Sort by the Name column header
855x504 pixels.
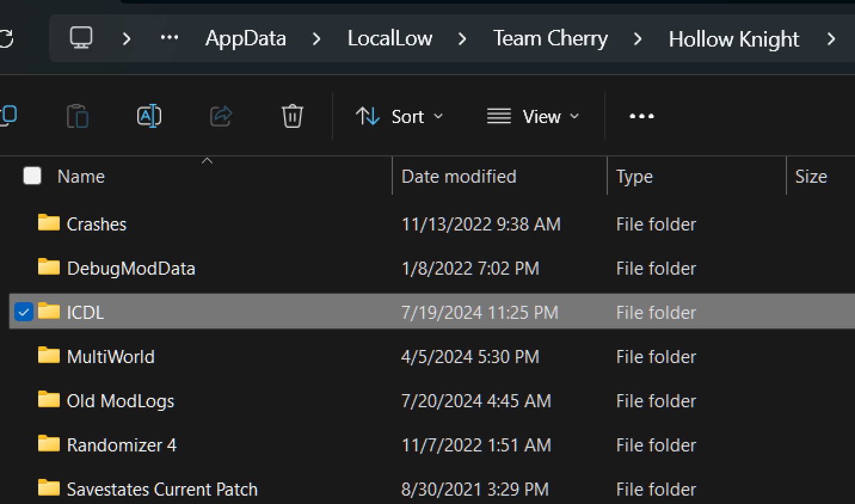click(x=81, y=176)
